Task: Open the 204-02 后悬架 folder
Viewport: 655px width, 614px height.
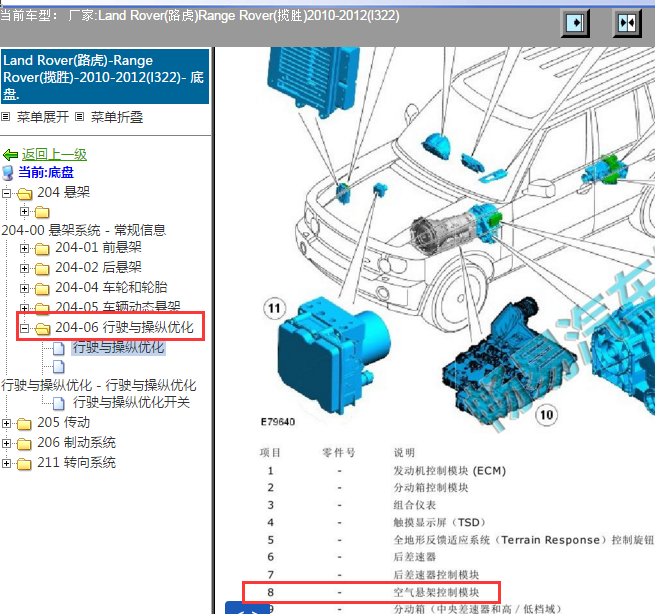Action: point(99,267)
